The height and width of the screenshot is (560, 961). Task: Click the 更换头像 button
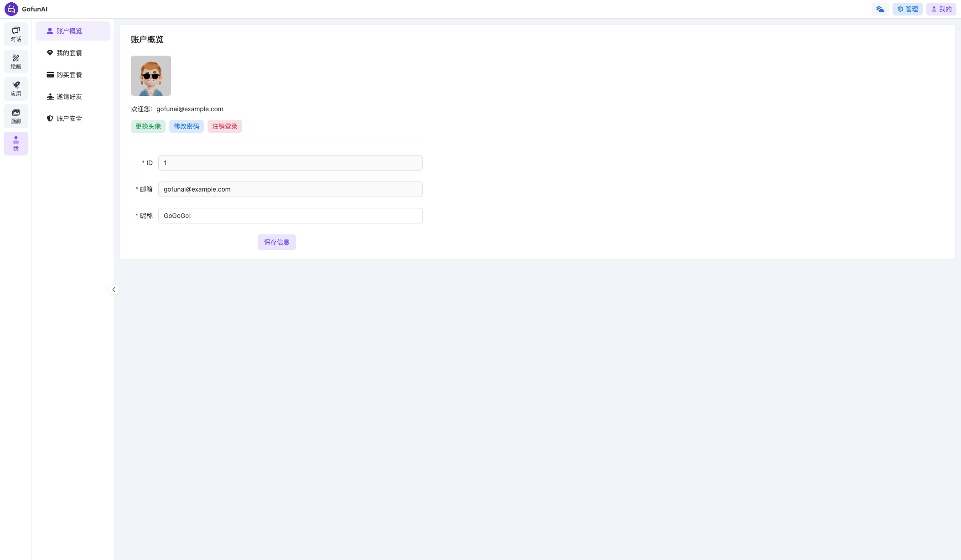click(x=148, y=126)
